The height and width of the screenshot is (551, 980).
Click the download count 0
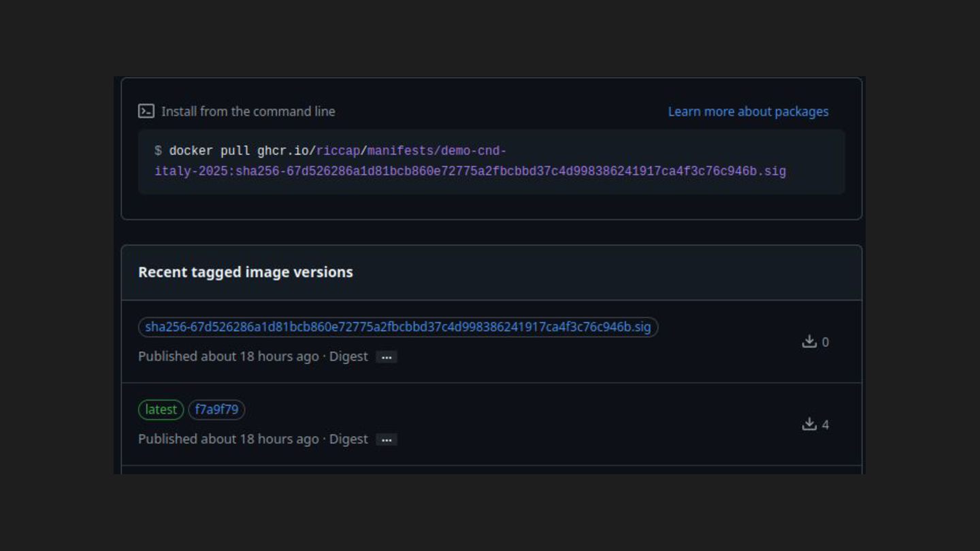[826, 342]
